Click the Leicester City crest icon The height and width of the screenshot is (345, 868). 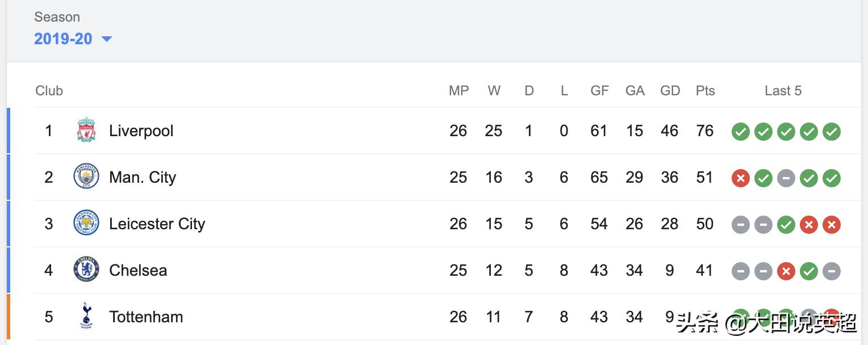(x=86, y=224)
